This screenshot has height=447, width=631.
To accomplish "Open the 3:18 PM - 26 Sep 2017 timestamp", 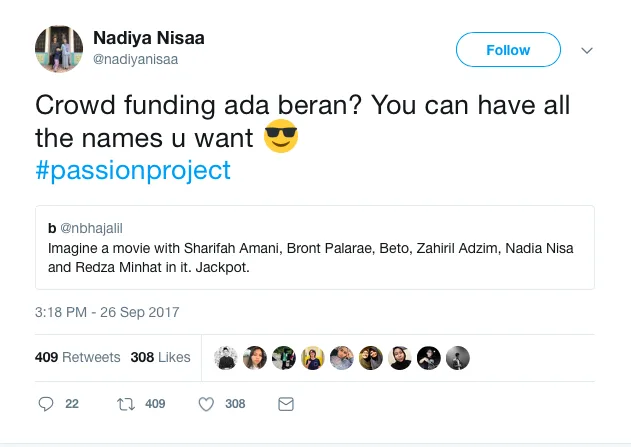I will (x=107, y=312).
